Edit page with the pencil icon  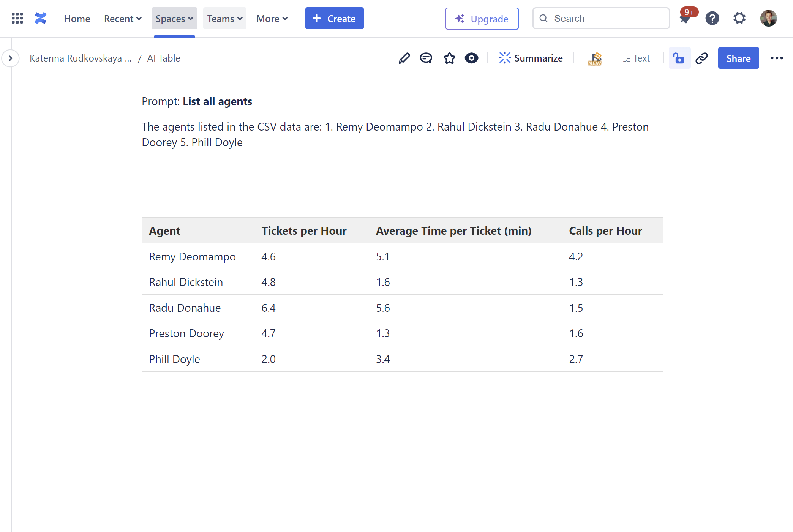pyautogui.click(x=404, y=58)
